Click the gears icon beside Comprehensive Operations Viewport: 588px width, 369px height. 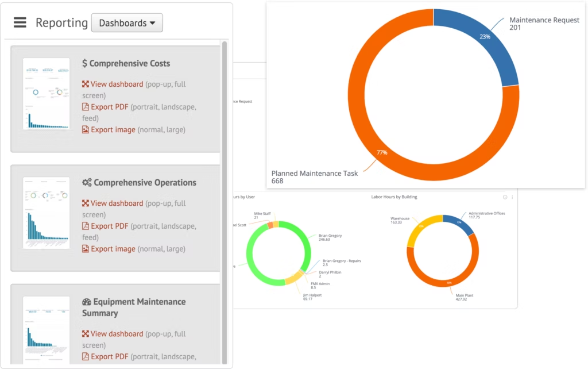pos(87,182)
